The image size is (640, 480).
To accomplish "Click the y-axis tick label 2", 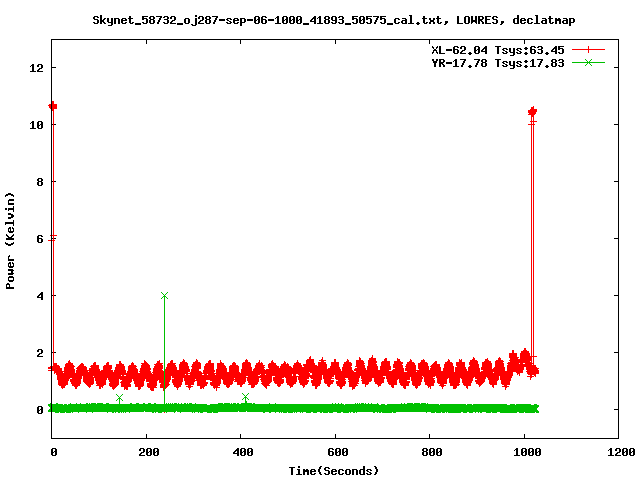I will 40,353.
